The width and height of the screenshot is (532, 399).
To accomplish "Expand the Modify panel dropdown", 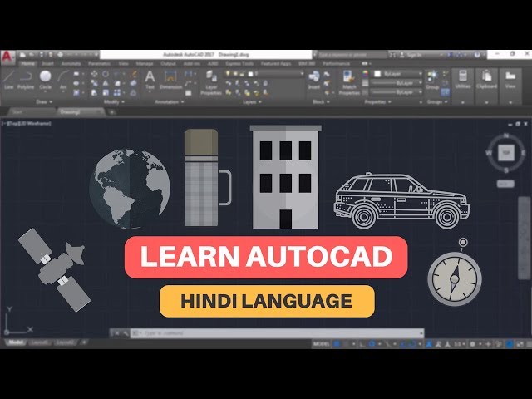I will click(x=114, y=101).
